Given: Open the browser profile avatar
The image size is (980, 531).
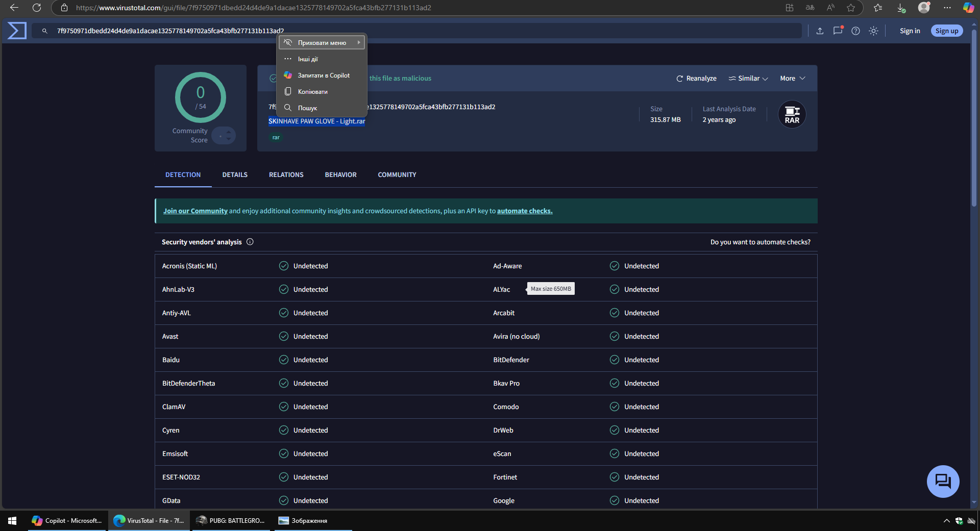Looking at the screenshot, I should pyautogui.click(x=924, y=8).
